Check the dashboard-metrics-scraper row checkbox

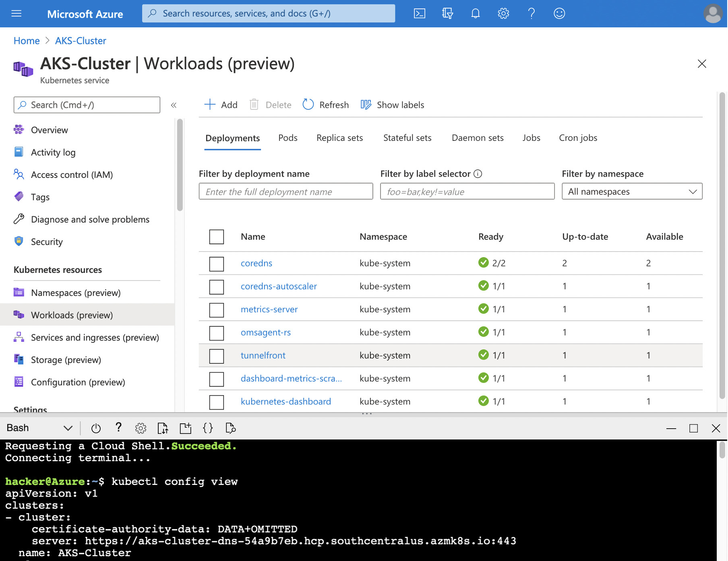[x=217, y=379]
